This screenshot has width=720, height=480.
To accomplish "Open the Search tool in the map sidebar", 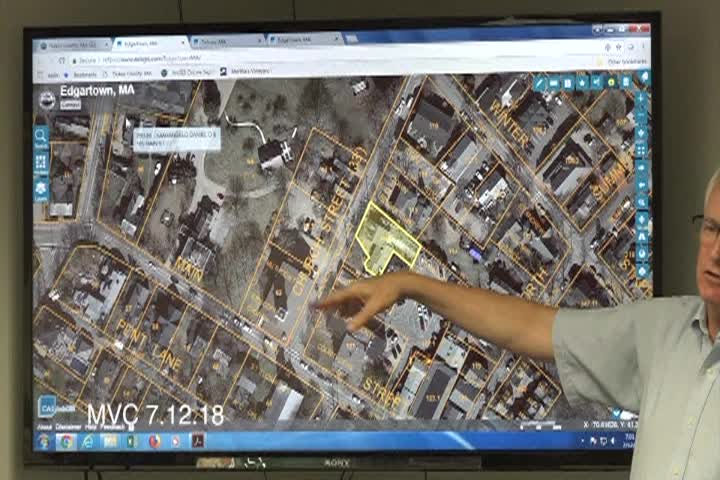I will pyautogui.click(x=40, y=137).
